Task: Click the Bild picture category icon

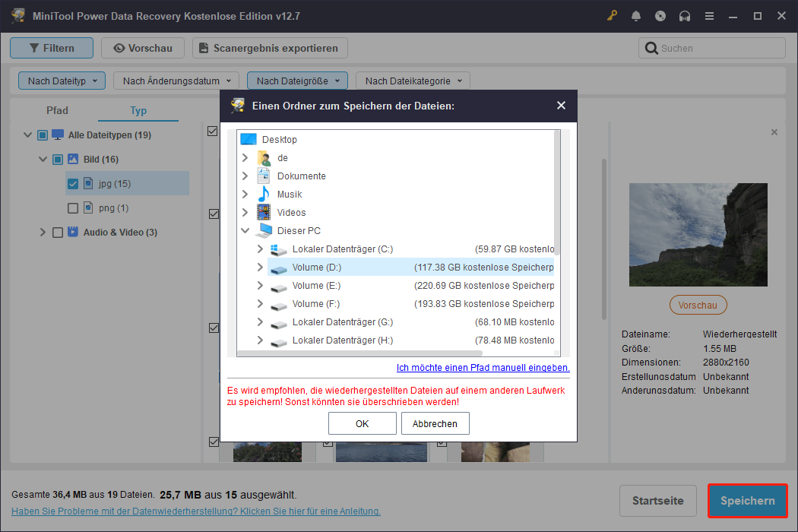Action: pos(73,159)
